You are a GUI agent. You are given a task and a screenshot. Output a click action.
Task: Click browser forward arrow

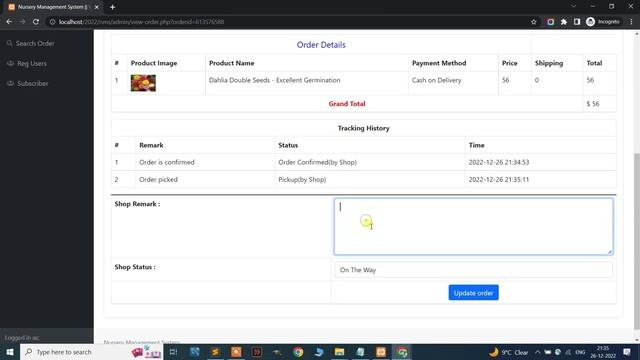(23, 22)
